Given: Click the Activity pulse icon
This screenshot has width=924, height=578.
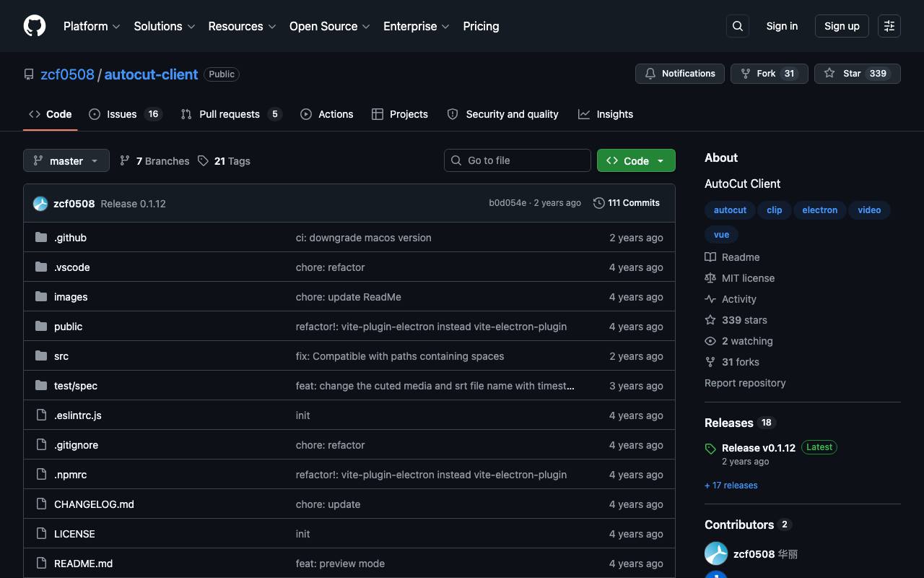Looking at the screenshot, I should click(710, 299).
